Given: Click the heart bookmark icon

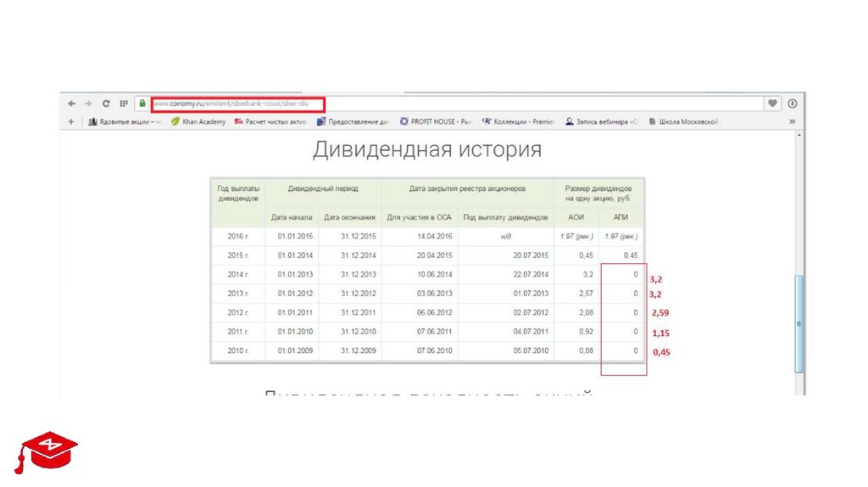Looking at the screenshot, I should coord(772,104).
